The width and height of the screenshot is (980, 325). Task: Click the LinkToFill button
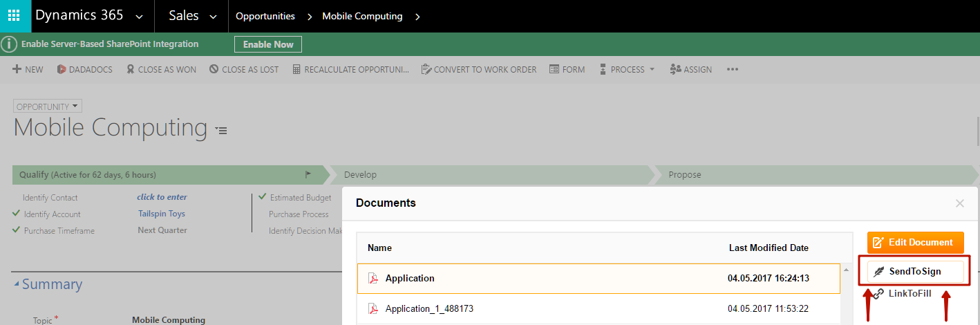click(903, 293)
